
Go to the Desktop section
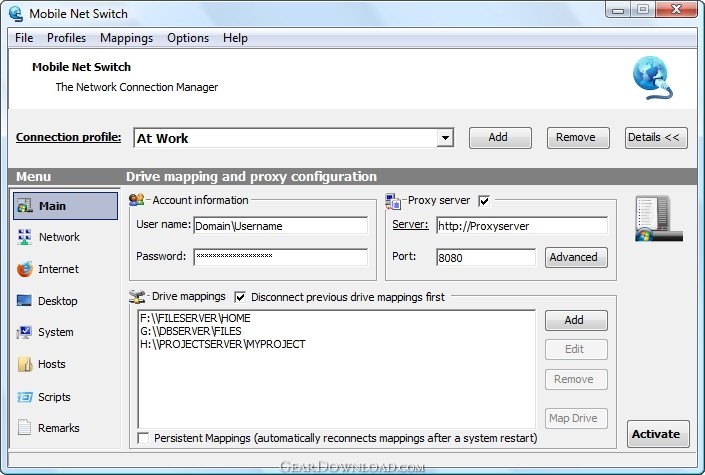[x=58, y=300]
